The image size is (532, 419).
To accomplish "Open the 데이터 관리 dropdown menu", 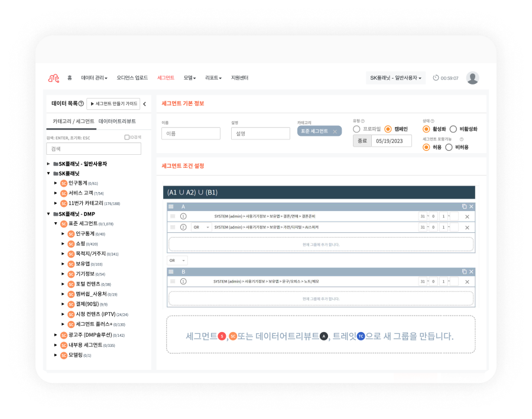I will pos(94,78).
